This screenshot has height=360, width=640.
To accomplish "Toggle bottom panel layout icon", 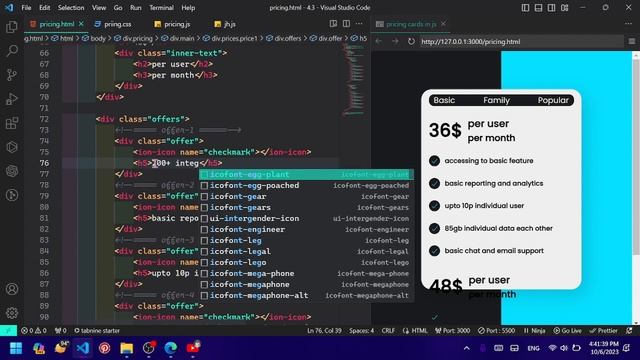I will pos(538,8).
